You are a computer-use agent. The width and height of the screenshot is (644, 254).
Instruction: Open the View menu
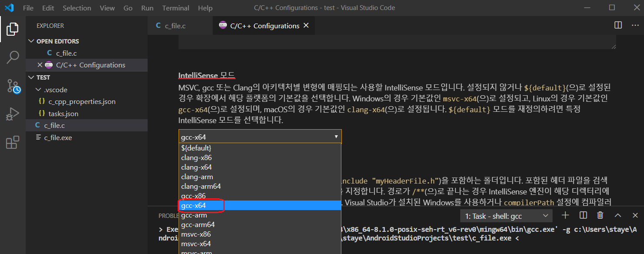[107, 8]
